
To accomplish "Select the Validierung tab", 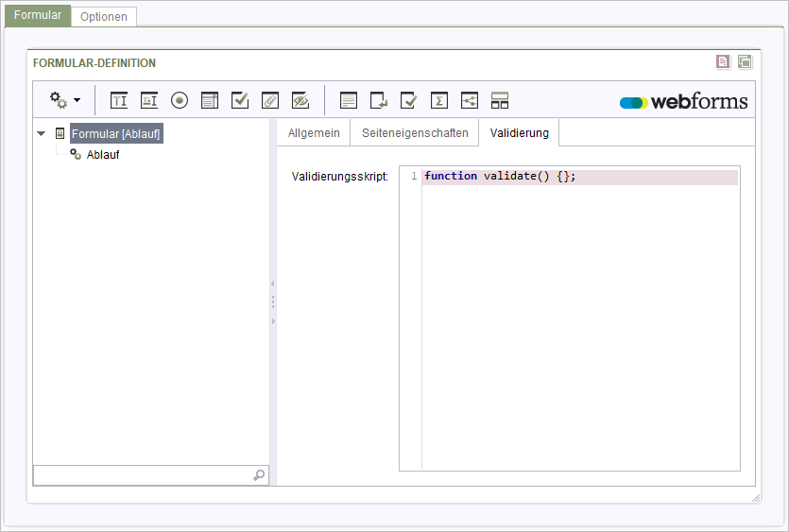I will click(x=520, y=133).
